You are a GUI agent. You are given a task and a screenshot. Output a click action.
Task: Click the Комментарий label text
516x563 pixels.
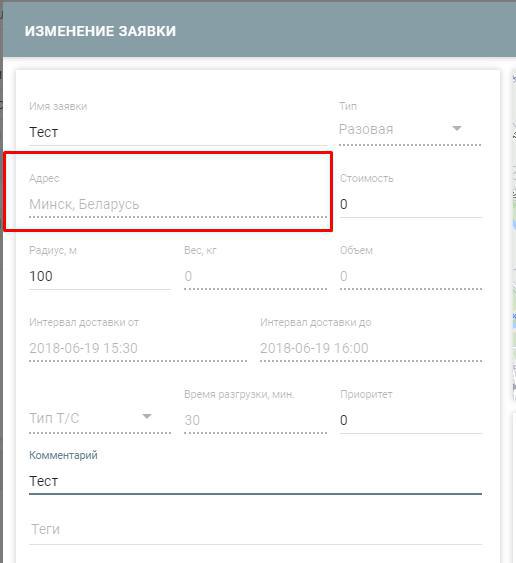click(63, 455)
